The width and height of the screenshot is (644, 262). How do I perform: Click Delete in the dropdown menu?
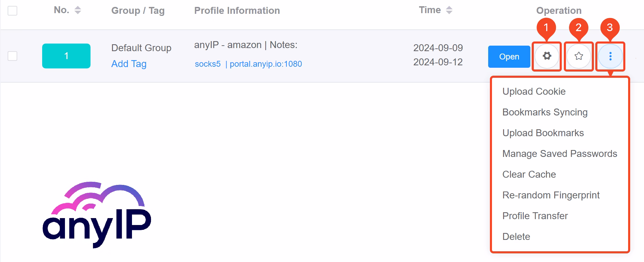(x=516, y=237)
